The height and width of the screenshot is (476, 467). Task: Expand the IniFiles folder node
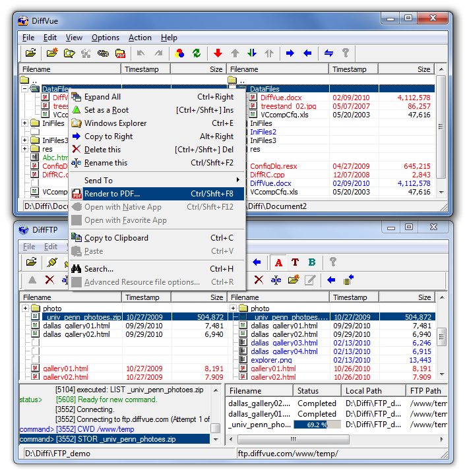point(25,123)
